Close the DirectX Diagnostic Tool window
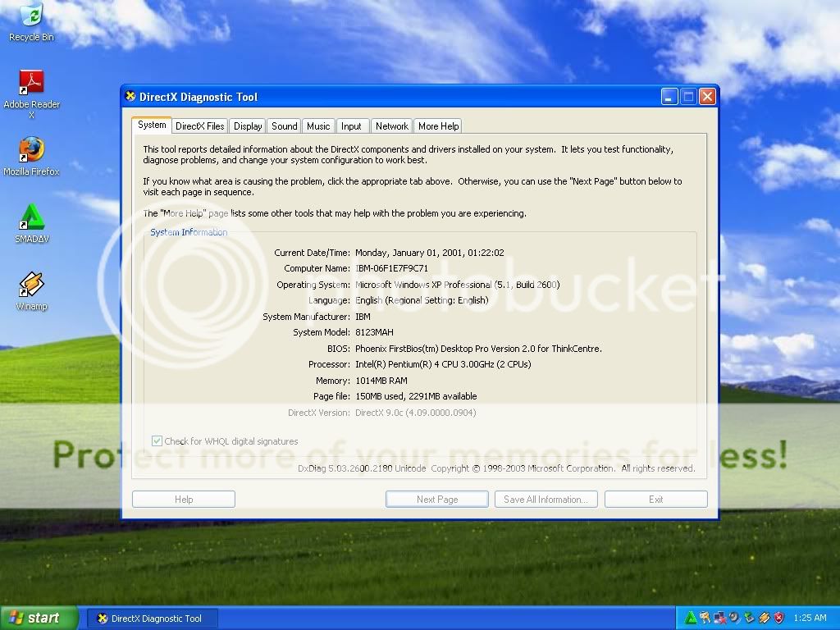This screenshot has height=630, width=840. pos(708,97)
